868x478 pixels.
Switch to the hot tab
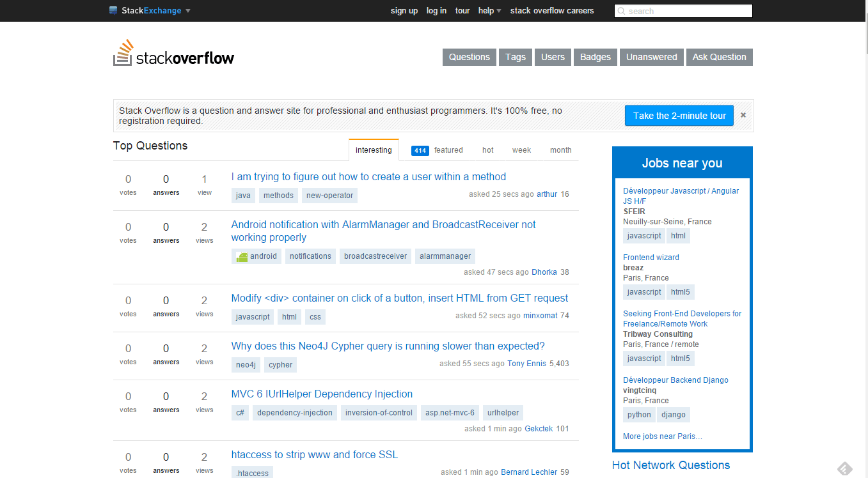click(488, 150)
